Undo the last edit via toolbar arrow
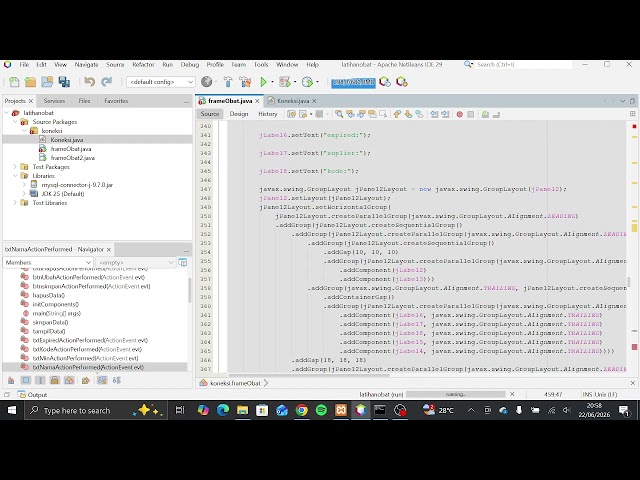640x480 pixels. (89, 82)
